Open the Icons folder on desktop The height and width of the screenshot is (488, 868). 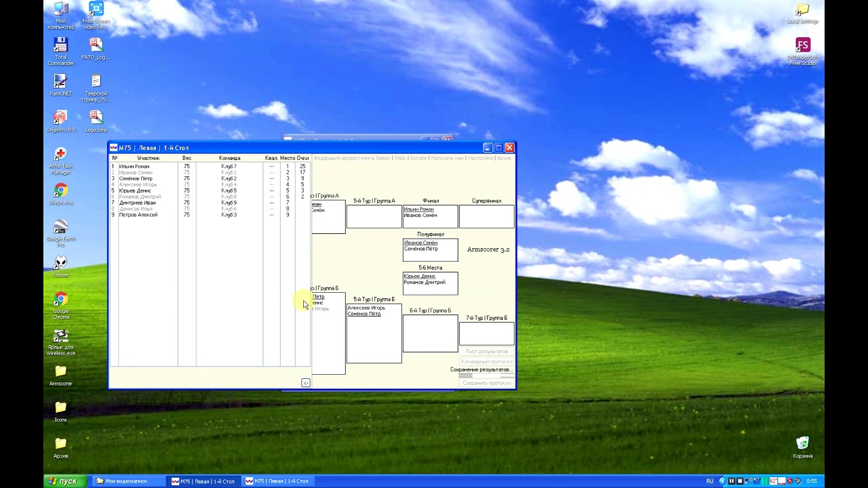(60, 411)
